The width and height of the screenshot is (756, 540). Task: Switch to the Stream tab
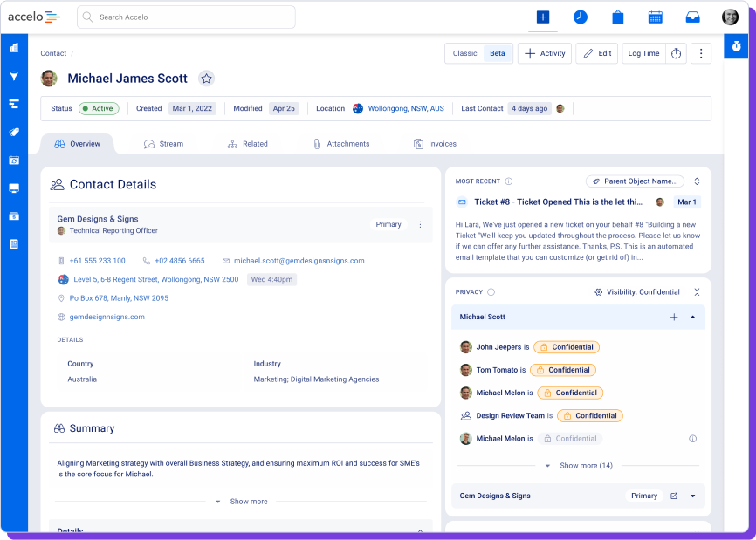coord(163,144)
